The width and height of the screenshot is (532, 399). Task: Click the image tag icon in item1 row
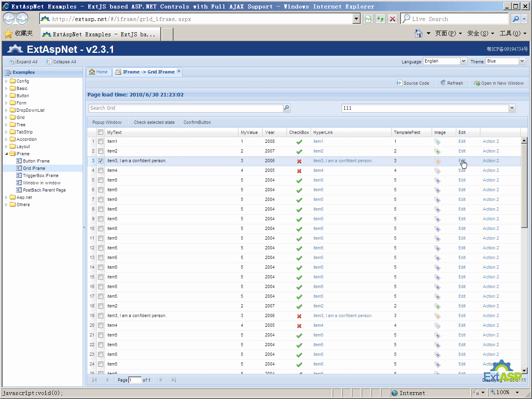437,142
